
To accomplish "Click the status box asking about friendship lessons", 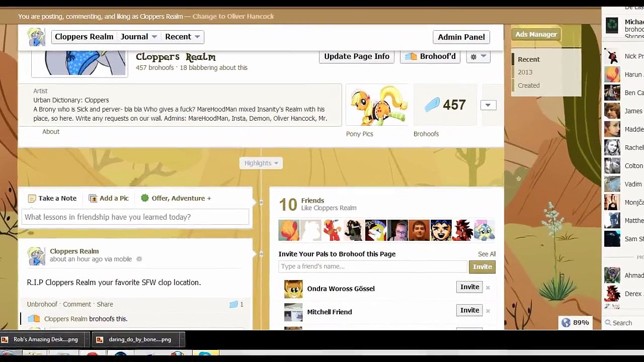I will 135,217.
